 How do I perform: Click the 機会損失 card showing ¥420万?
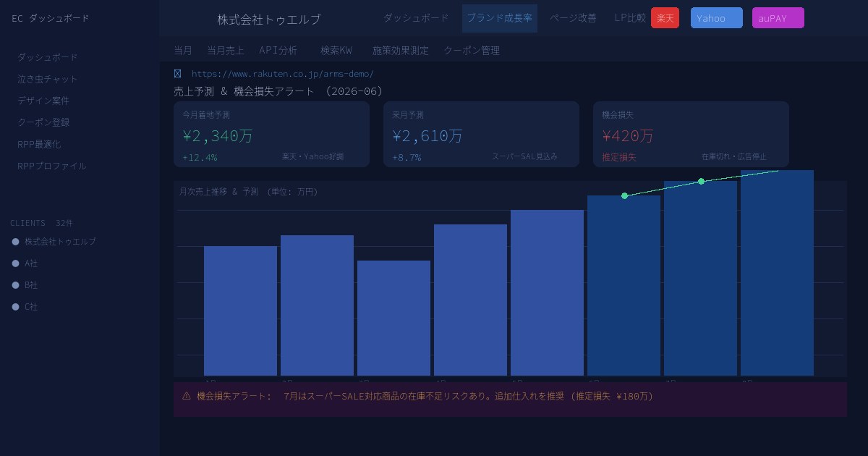pos(691,134)
